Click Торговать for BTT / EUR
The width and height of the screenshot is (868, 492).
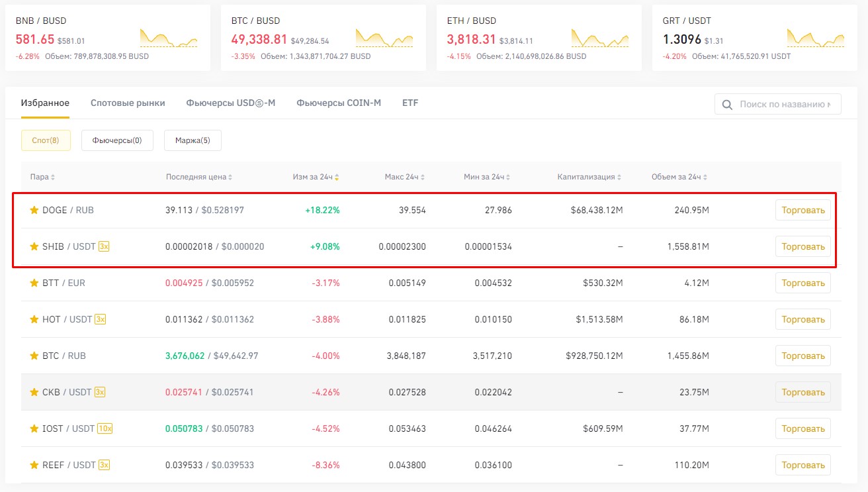803,283
